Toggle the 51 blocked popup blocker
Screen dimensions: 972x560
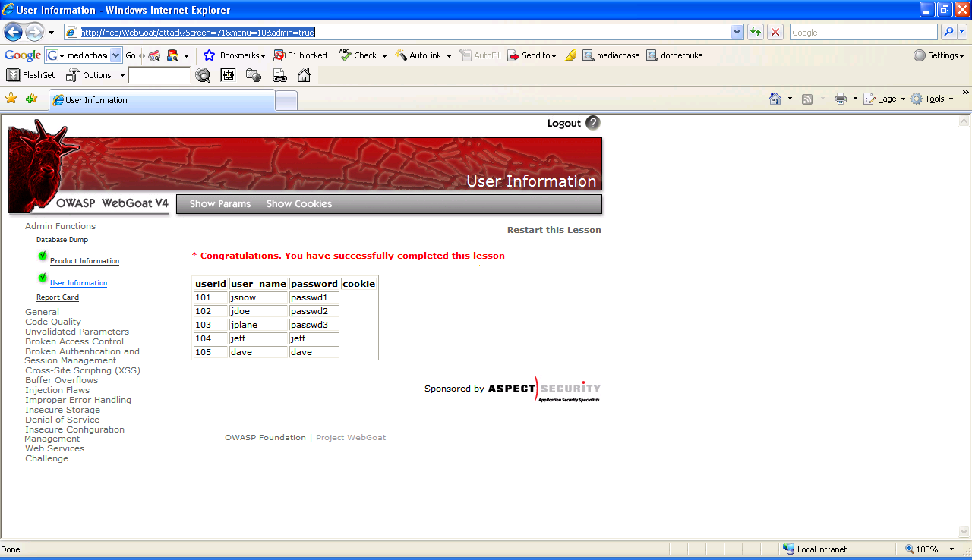coord(300,55)
